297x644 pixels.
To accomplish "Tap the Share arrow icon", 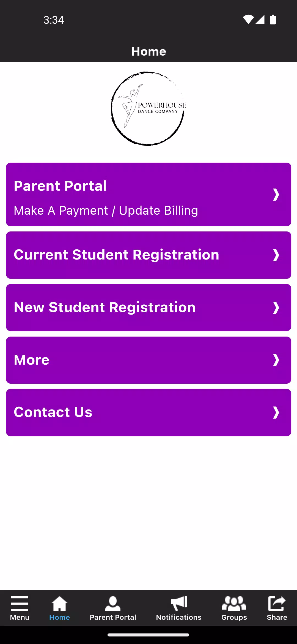I will coord(277,603).
